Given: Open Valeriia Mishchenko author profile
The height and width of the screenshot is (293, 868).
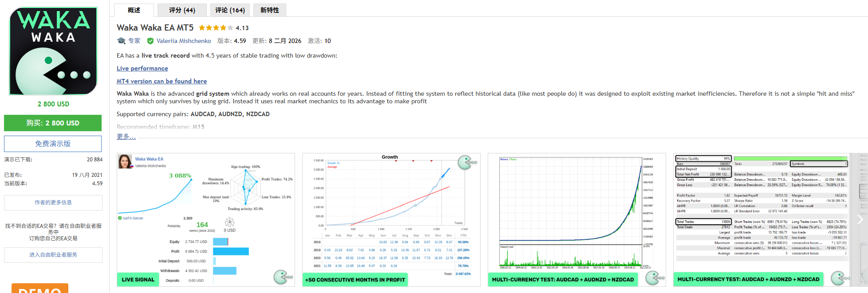Looking at the screenshot, I should tap(184, 41).
